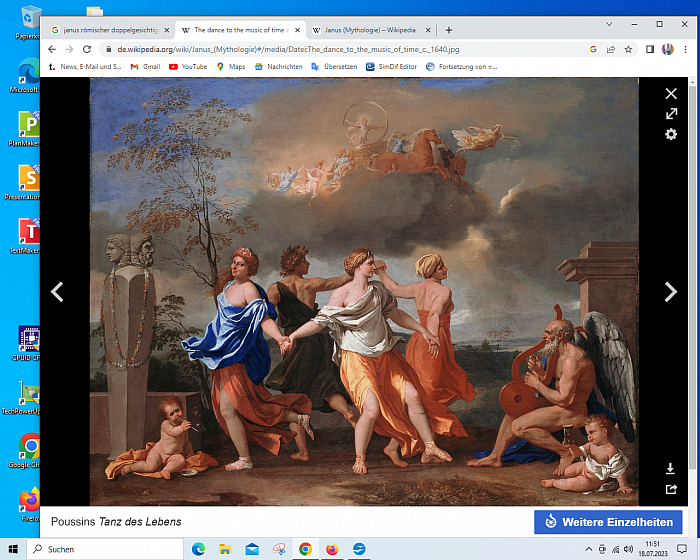Open File Explorer from the taskbar

coord(225,549)
